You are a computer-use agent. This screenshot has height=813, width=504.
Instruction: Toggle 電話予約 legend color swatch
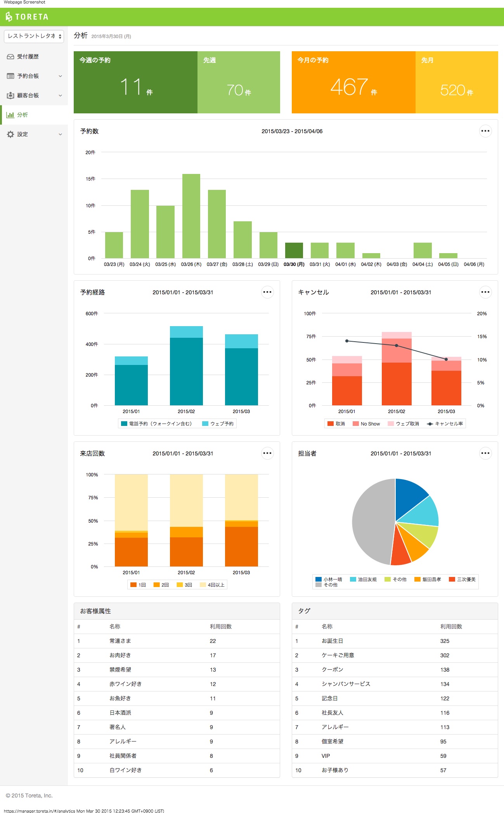(x=124, y=424)
